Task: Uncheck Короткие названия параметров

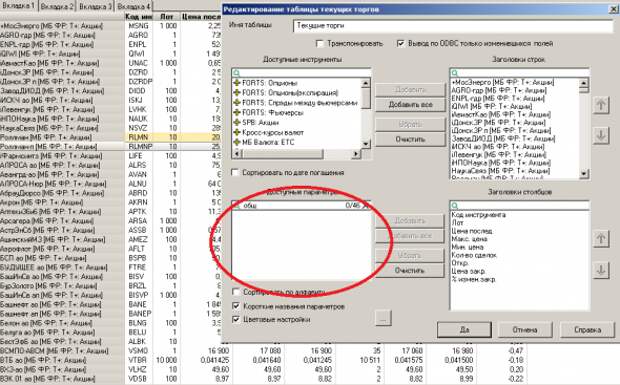Action: 236,306
